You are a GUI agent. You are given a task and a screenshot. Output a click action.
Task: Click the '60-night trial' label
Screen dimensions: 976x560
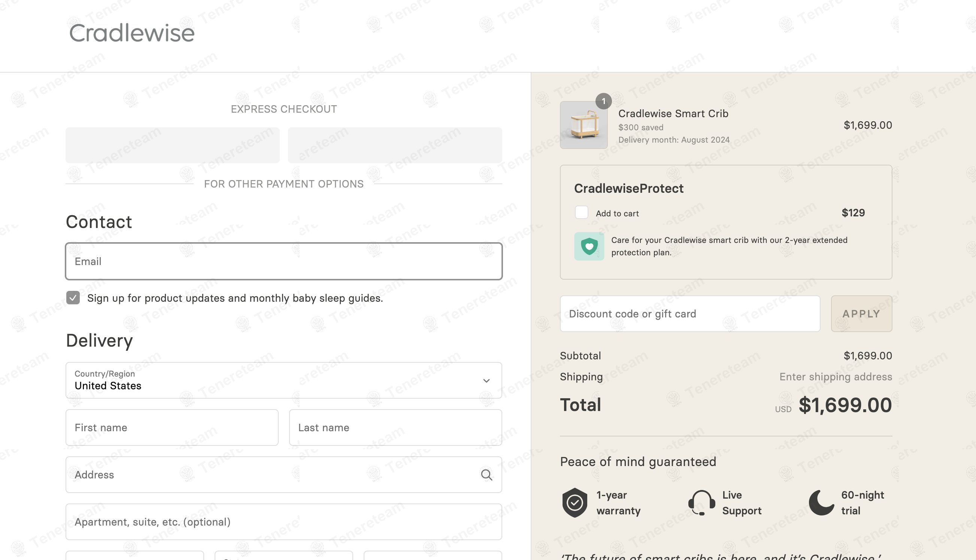click(863, 503)
